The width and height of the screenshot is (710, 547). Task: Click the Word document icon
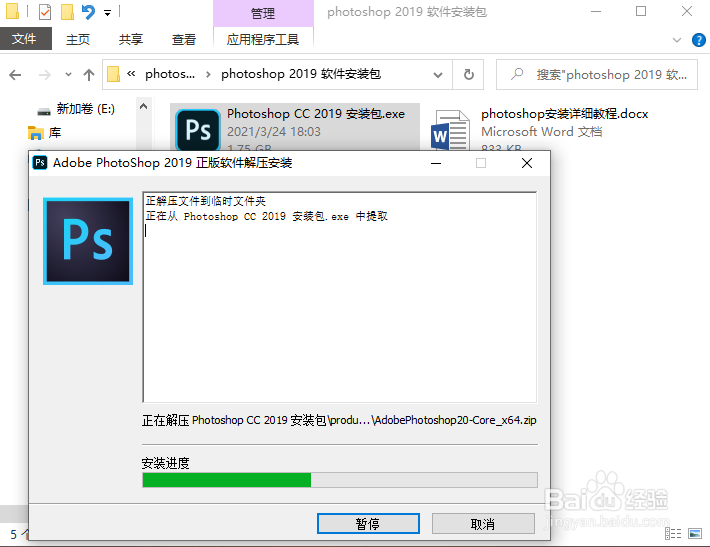pos(450,130)
